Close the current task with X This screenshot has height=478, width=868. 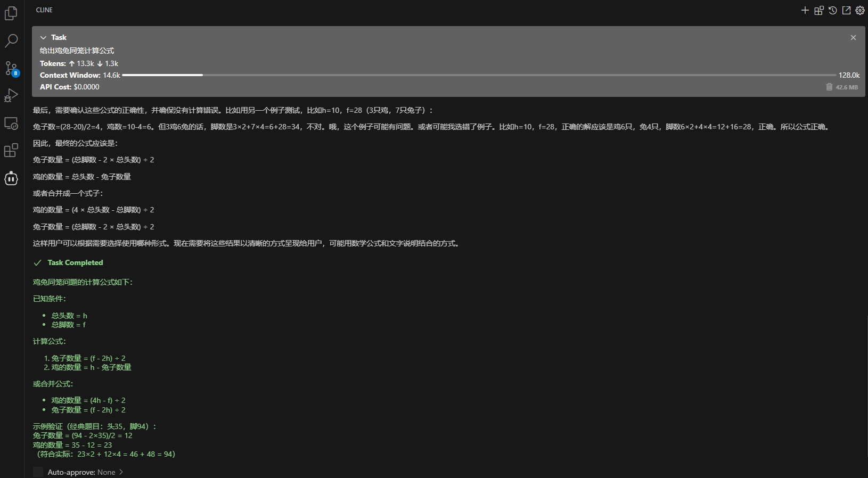pos(853,37)
